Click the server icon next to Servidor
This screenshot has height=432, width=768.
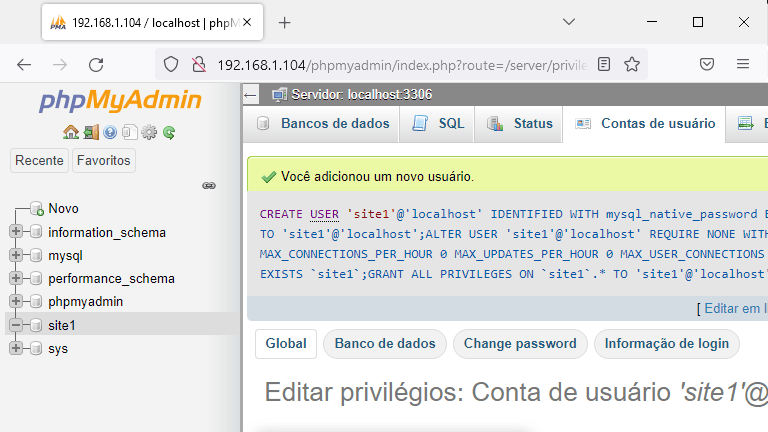pyautogui.click(x=280, y=95)
